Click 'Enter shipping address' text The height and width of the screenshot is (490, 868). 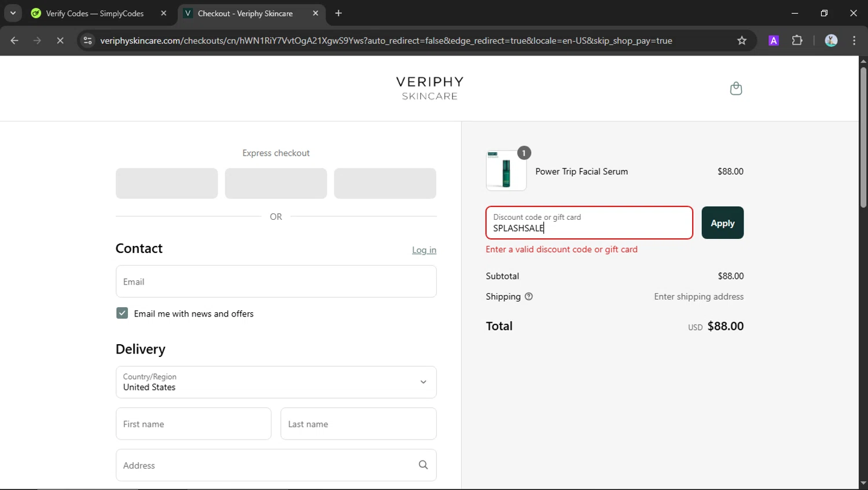[698, 296]
